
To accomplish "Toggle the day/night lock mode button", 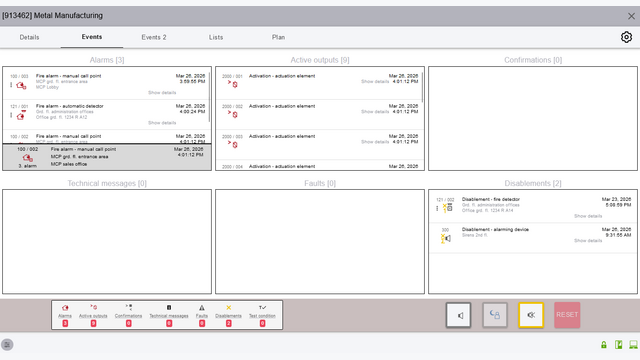I will tap(495, 315).
